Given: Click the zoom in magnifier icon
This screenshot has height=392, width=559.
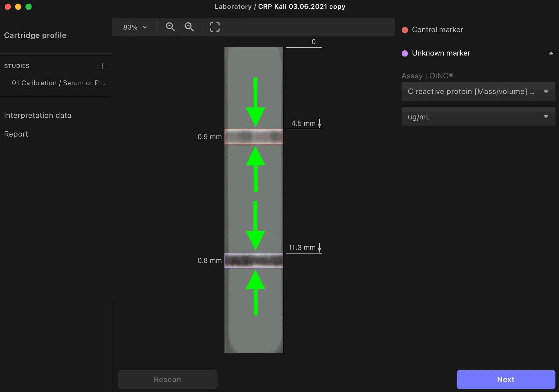Looking at the screenshot, I should (x=189, y=27).
